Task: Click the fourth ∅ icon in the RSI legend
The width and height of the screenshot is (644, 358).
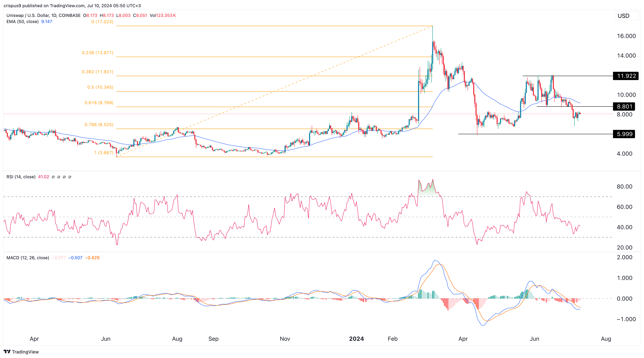Action: pos(70,177)
